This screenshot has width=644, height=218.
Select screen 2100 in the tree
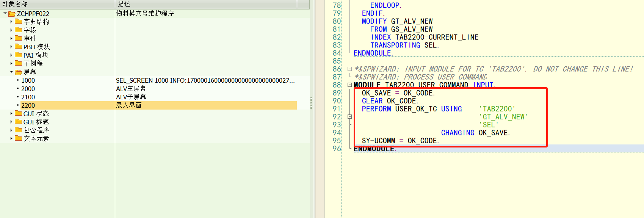click(28, 97)
